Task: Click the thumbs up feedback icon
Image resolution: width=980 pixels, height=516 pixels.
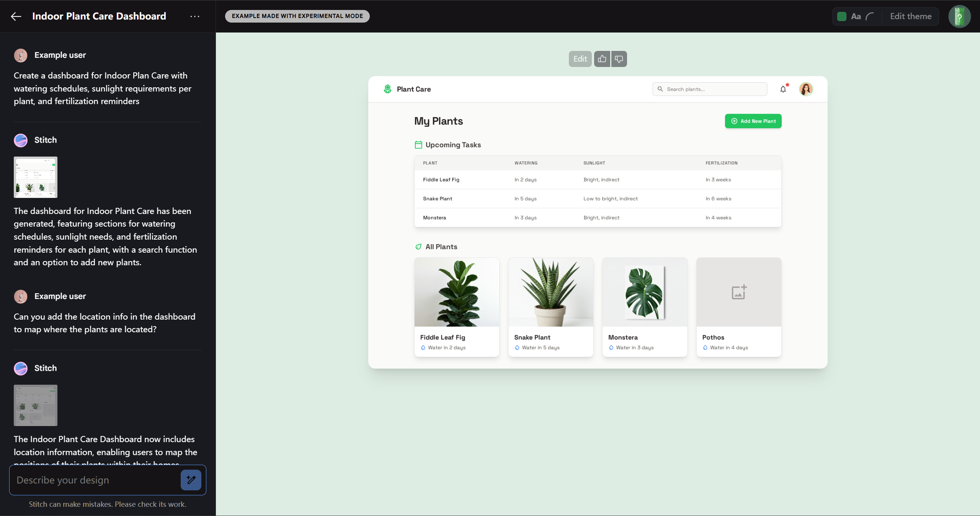Action: (602, 59)
